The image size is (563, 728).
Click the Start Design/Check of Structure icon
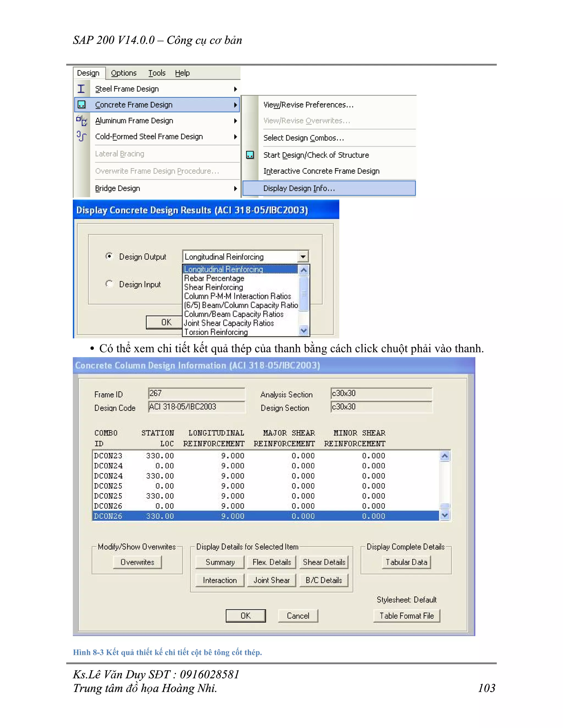pyautogui.click(x=250, y=155)
